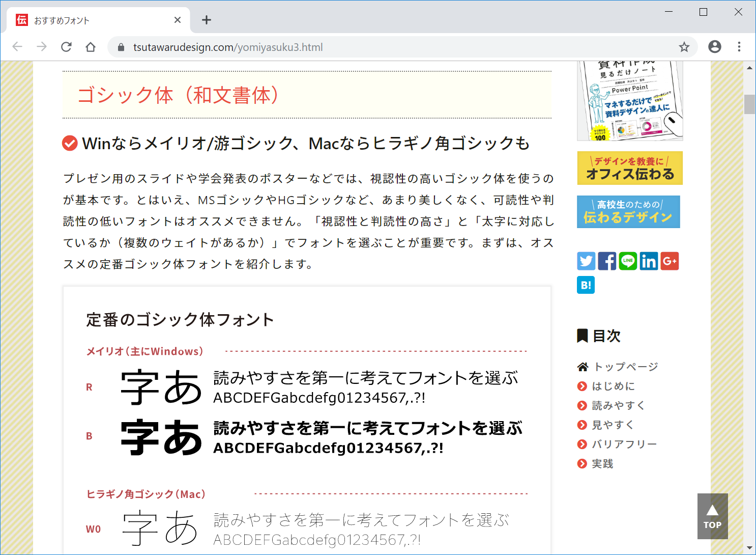The image size is (756, 555).
Task: Share page via Facebook icon
Action: click(x=607, y=261)
